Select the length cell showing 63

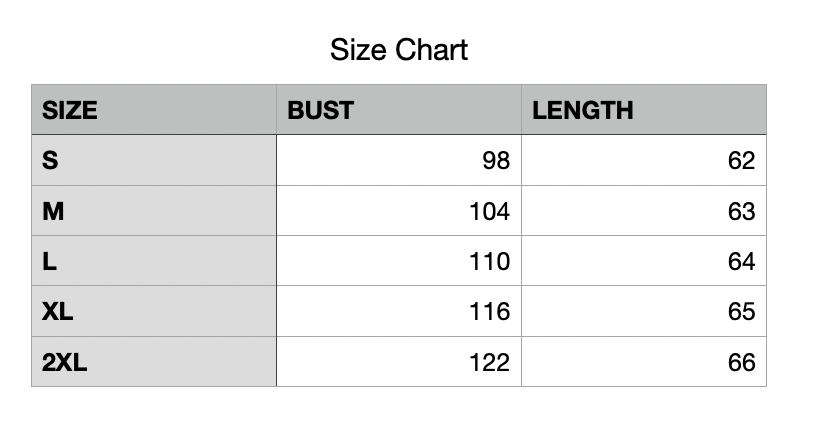coord(741,211)
